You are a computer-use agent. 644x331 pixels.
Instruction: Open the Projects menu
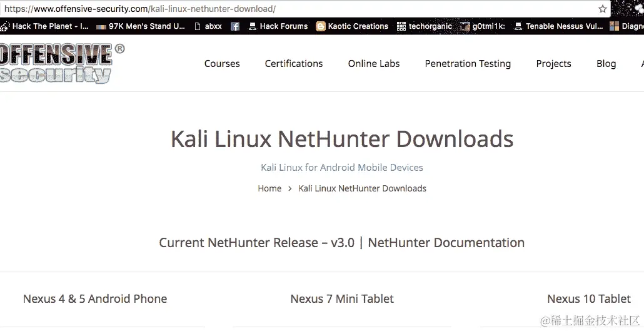click(x=553, y=64)
